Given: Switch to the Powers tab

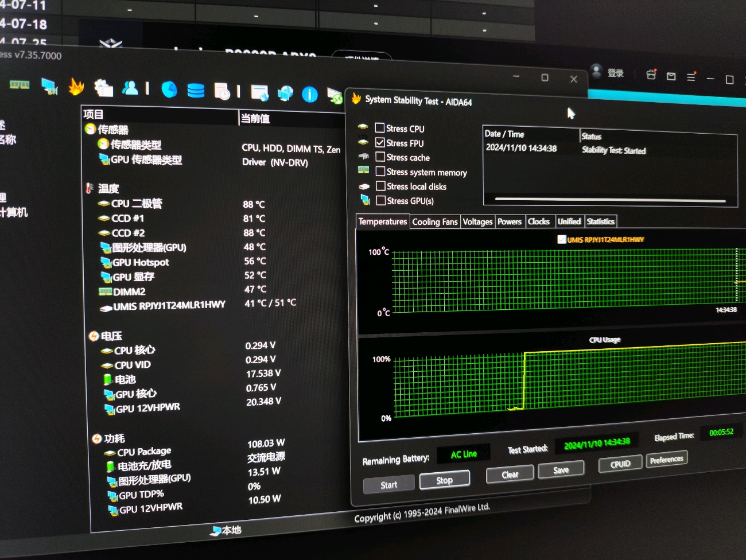Looking at the screenshot, I should [x=510, y=221].
